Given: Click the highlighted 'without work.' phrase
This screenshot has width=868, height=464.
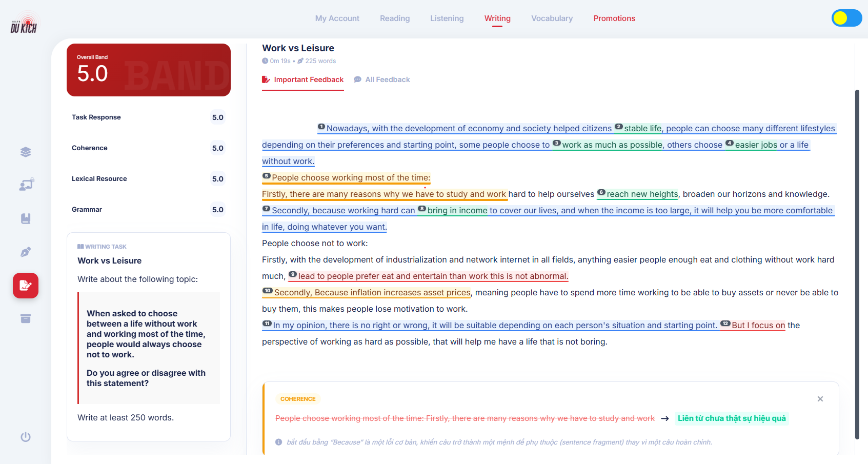Looking at the screenshot, I should point(288,162).
